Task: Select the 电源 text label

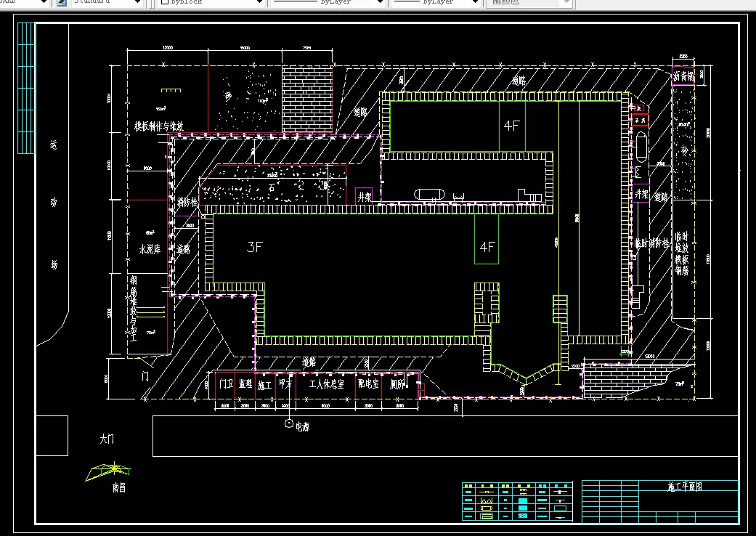Action: coord(302,427)
